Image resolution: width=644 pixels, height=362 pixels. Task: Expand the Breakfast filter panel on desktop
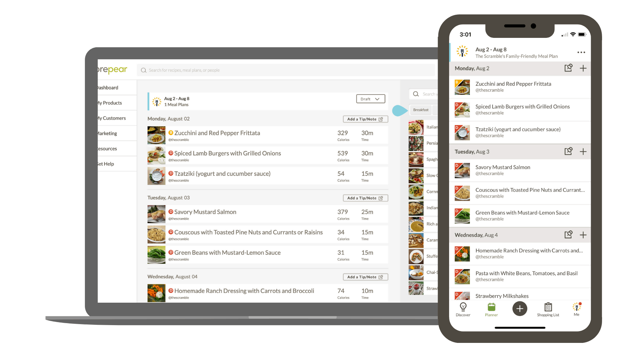(x=420, y=110)
